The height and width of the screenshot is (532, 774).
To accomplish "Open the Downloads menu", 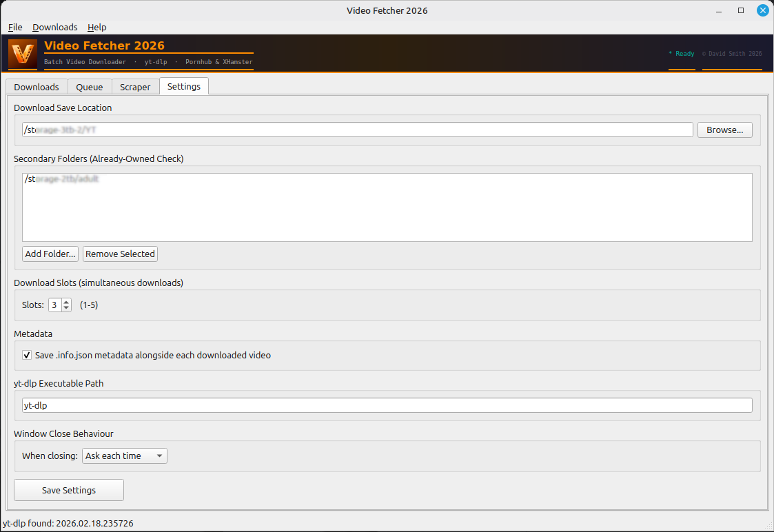I will 54,27.
